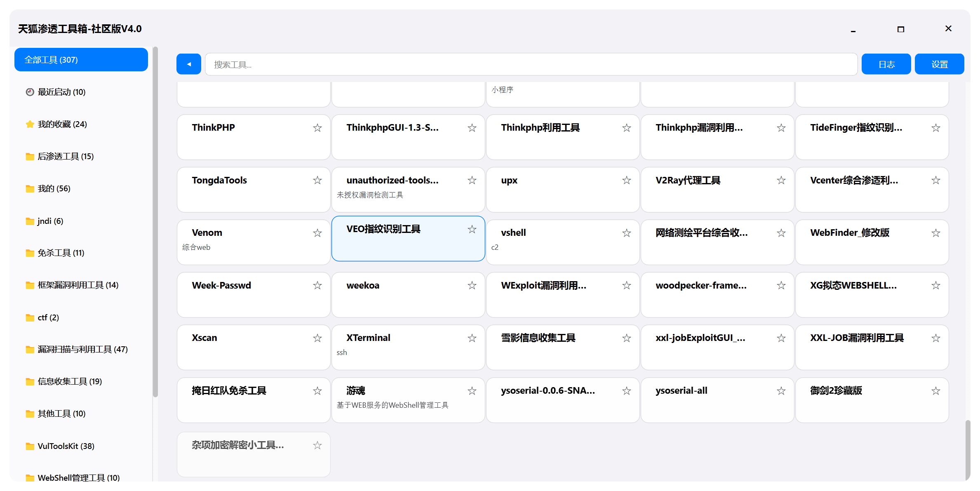Screen dimensions: 980x491
Task: Favorite weekoa with the star
Action: tap(472, 285)
